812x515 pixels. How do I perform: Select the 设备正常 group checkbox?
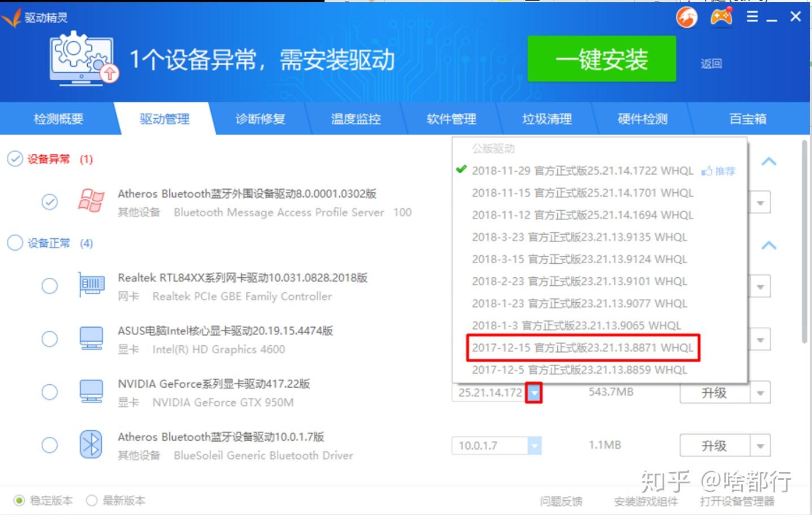[x=15, y=243]
